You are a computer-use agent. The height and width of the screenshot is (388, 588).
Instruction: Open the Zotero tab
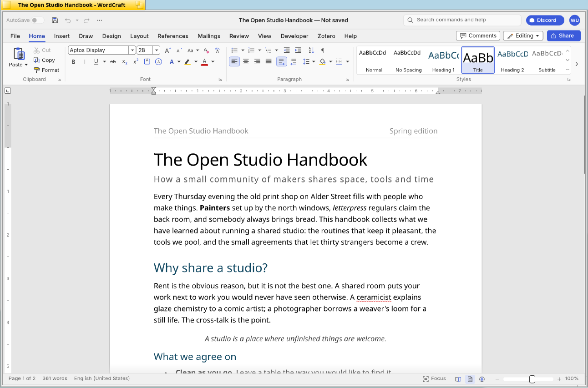coord(326,36)
